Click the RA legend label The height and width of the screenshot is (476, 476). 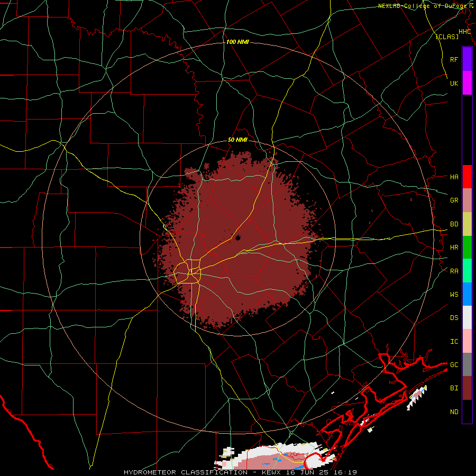click(454, 271)
